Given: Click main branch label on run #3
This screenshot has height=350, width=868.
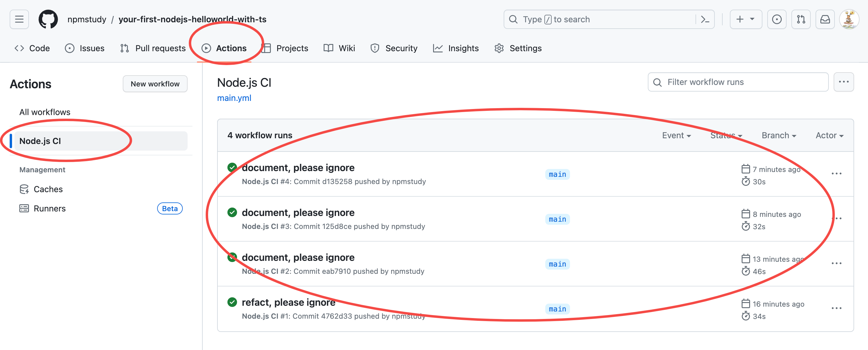Looking at the screenshot, I should click(x=557, y=219).
